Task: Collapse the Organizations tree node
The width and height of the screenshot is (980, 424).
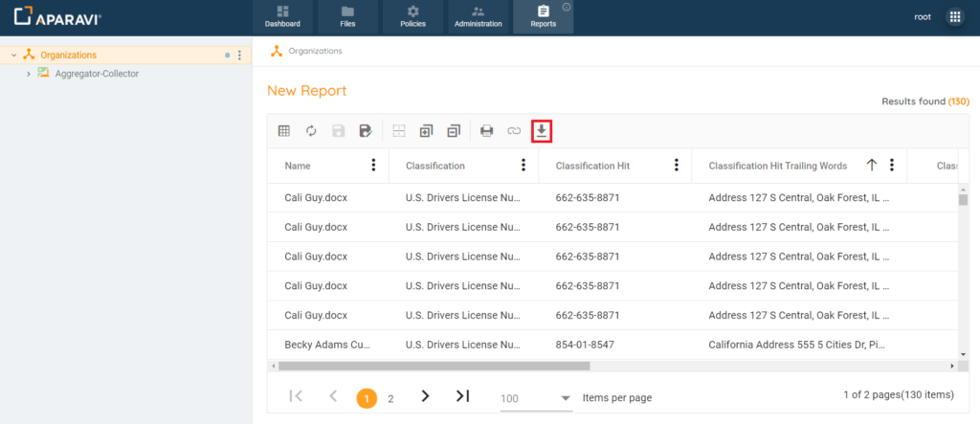Action: [13, 55]
